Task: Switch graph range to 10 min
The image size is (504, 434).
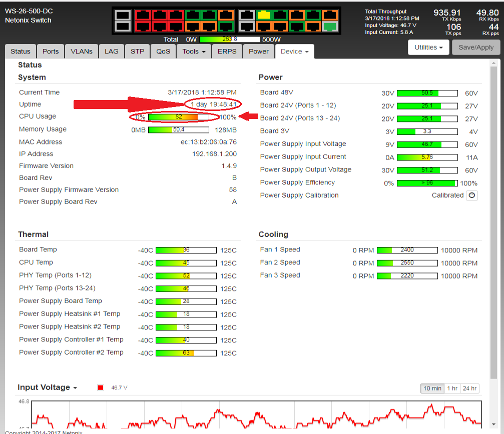Action: click(432, 388)
